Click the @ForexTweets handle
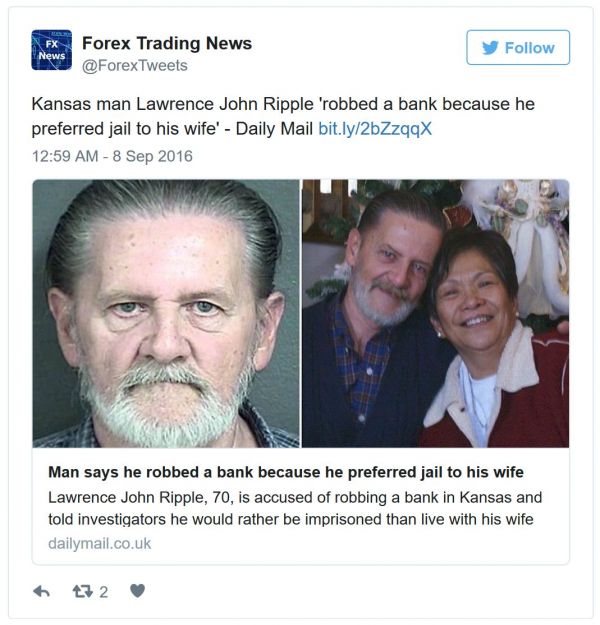The width and height of the screenshot is (600, 625). [135, 65]
